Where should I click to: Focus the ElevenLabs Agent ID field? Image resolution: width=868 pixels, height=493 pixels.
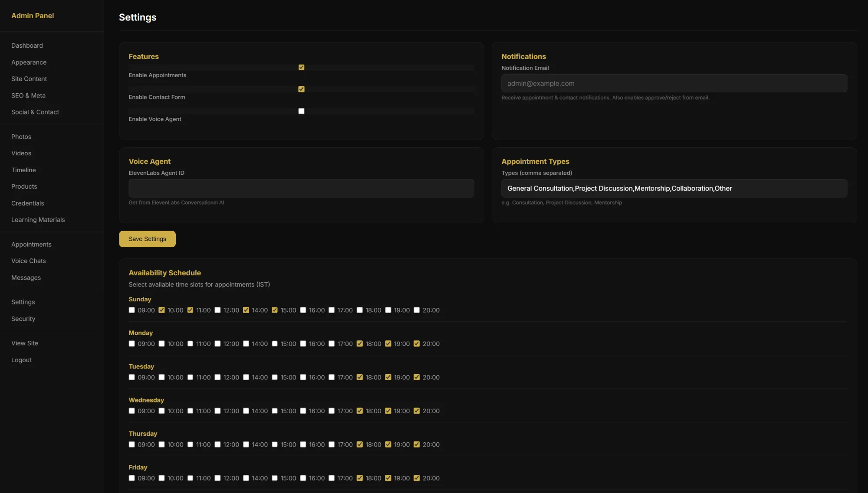301,188
